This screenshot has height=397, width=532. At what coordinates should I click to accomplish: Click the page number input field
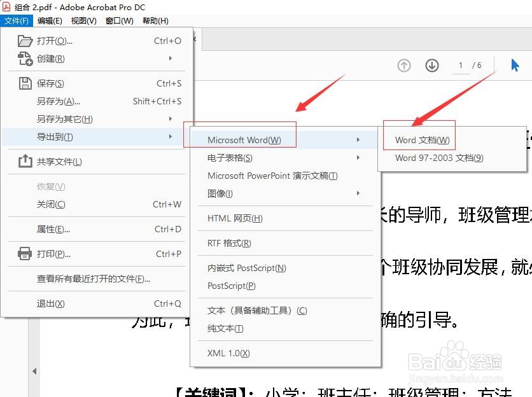pos(461,65)
